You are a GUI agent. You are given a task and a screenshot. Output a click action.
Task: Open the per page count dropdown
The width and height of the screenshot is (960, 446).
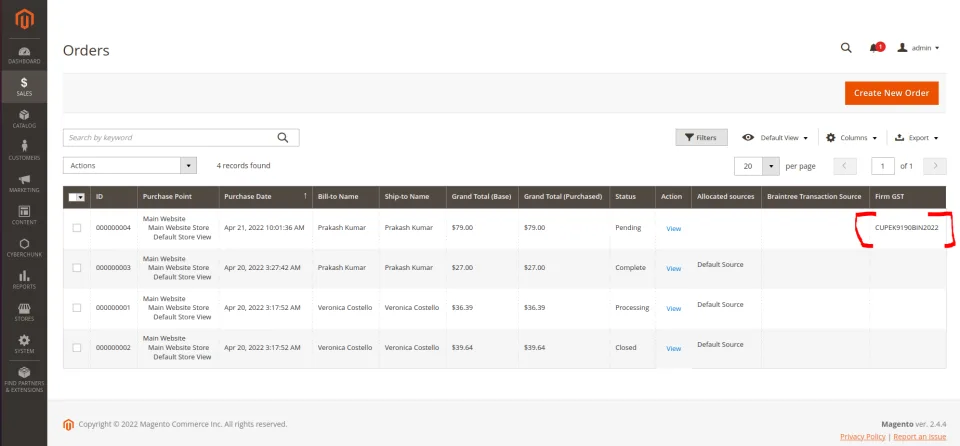coord(771,165)
